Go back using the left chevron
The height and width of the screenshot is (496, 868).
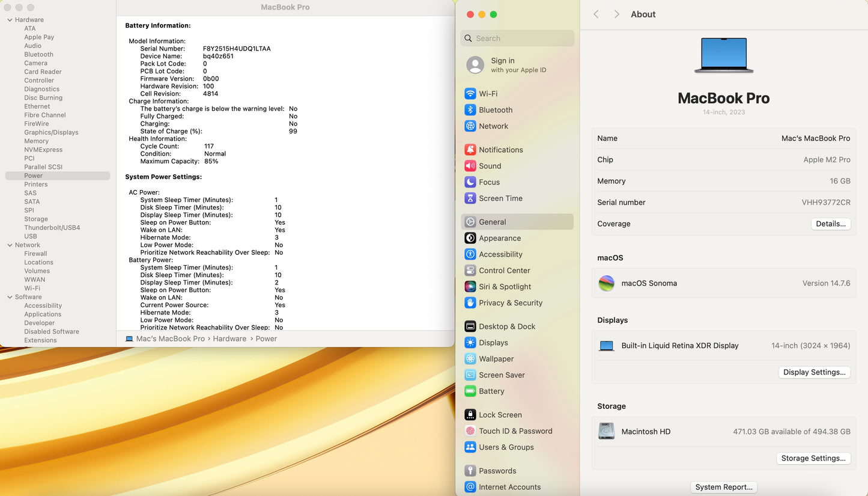[x=596, y=14]
